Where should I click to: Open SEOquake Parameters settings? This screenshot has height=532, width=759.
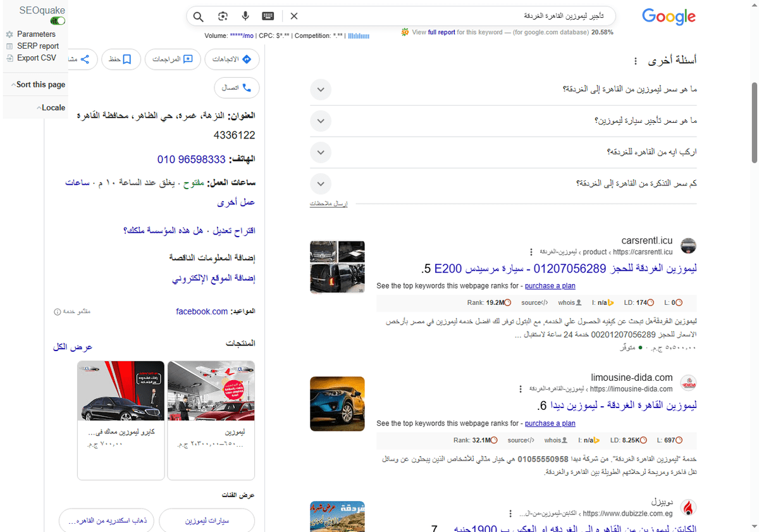tap(35, 34)
